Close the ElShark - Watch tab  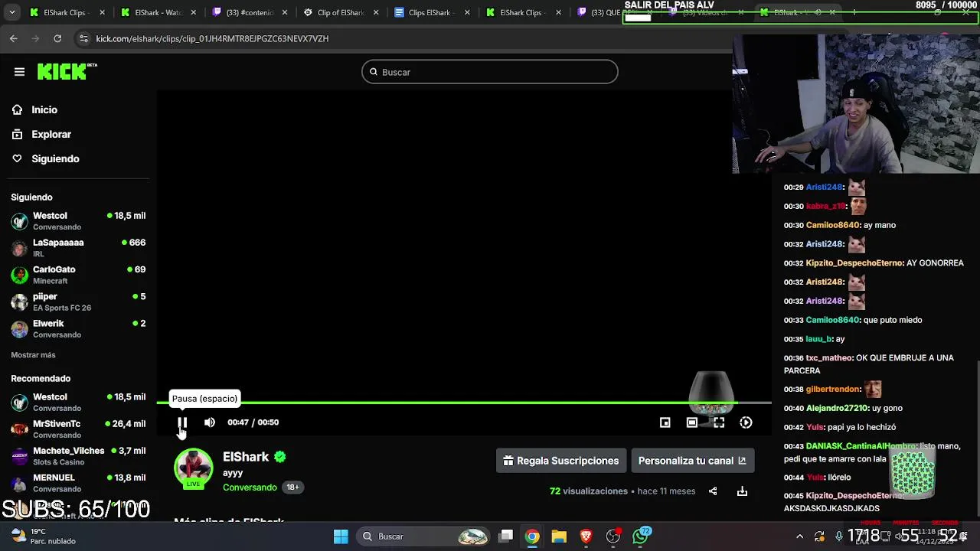[x=194, y=12]
